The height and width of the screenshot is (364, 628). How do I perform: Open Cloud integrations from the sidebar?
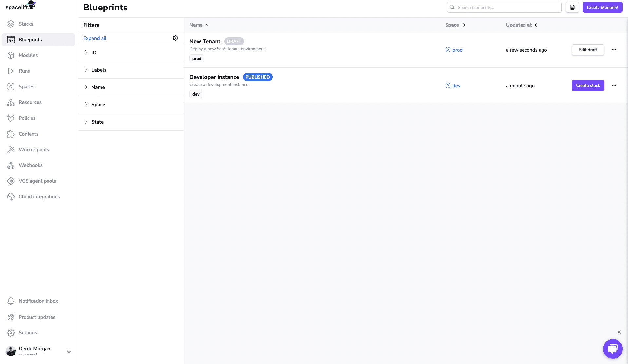tap(39, 196)
